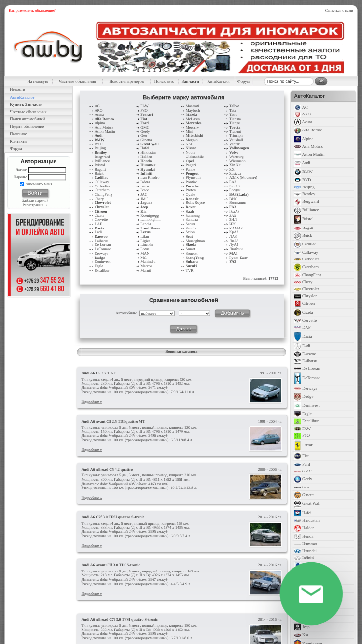Click the Fiat logo icon in sidebar
Image resolution: width=362 pixels, height=644 pixels.
pos(297,456)
